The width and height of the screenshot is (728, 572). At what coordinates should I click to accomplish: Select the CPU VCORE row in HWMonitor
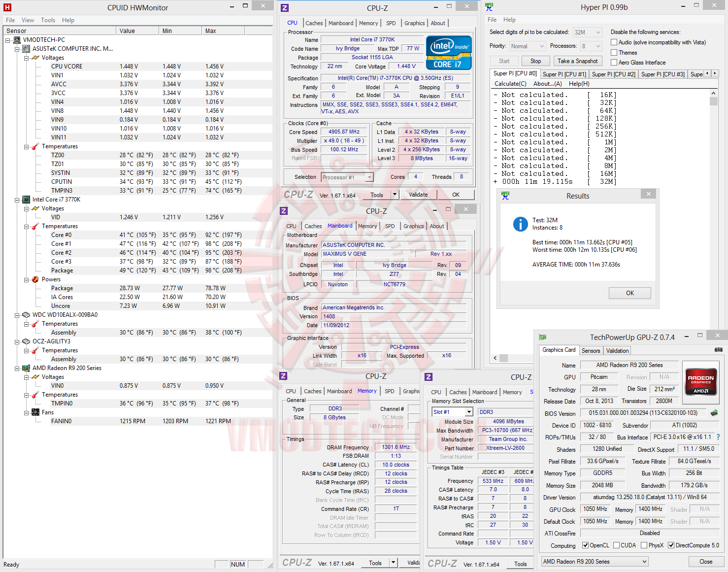(x=138, y=67)
